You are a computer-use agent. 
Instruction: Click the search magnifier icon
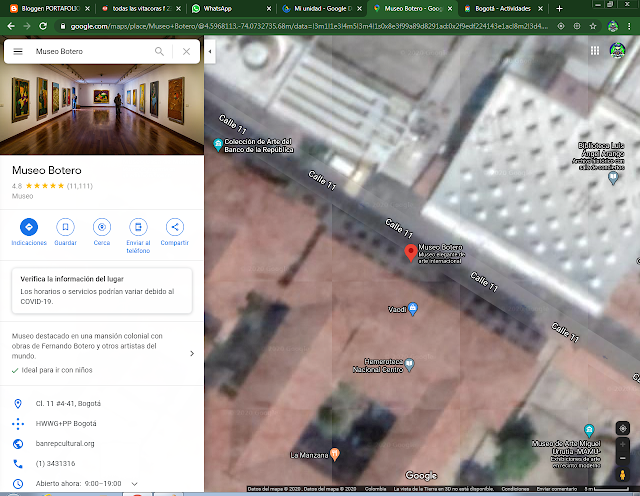click(x=159, y=51)
